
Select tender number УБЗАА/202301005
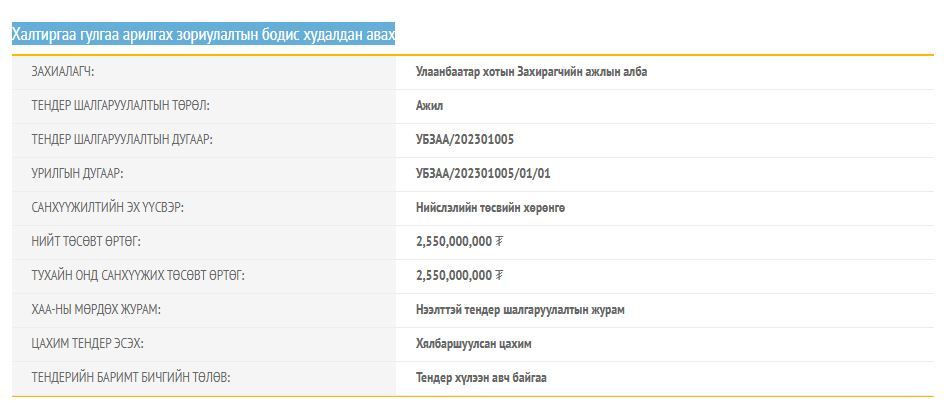(x=464, y=140)
